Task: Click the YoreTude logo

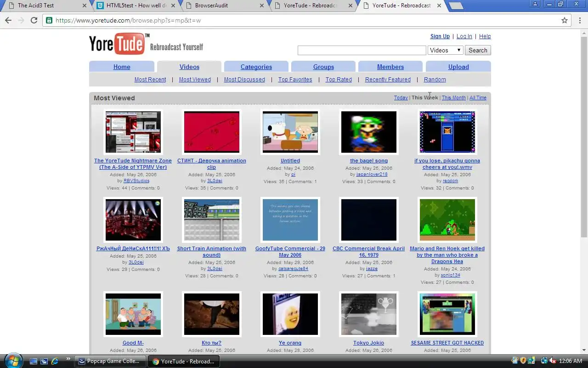Action: pyautogui.click(x=119, y=44)
